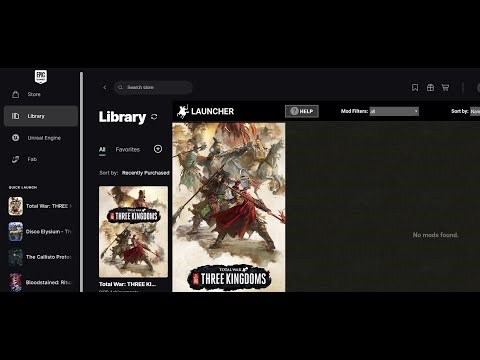480x360 pixels.
Task: Select the All tab
Action: point(102,150)
